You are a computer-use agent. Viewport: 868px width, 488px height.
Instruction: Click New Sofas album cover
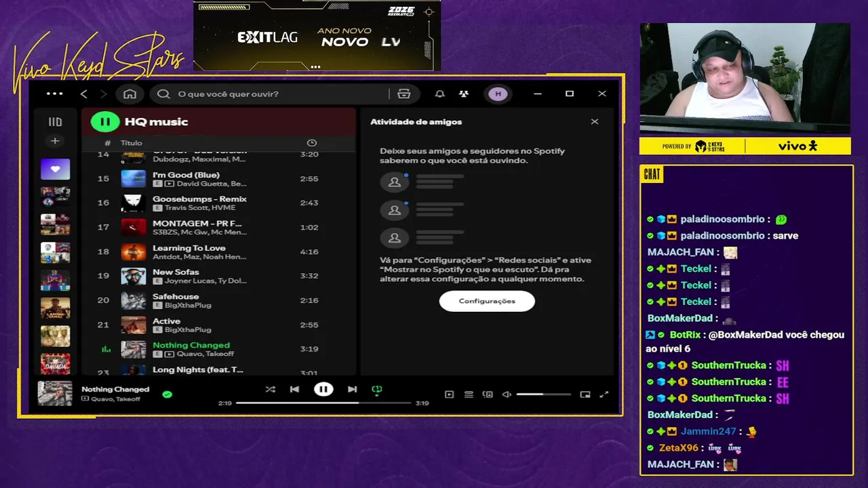click(x=133, y=276)
